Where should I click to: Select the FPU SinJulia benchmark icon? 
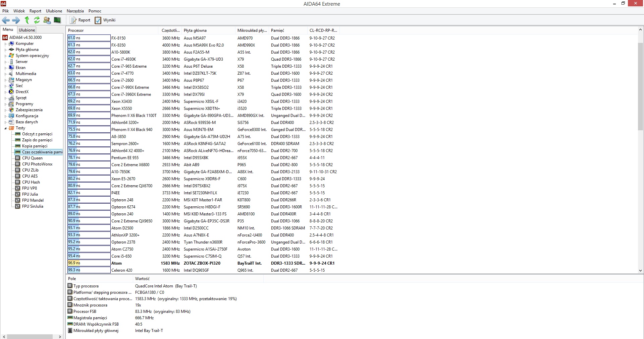pos(18,206)
